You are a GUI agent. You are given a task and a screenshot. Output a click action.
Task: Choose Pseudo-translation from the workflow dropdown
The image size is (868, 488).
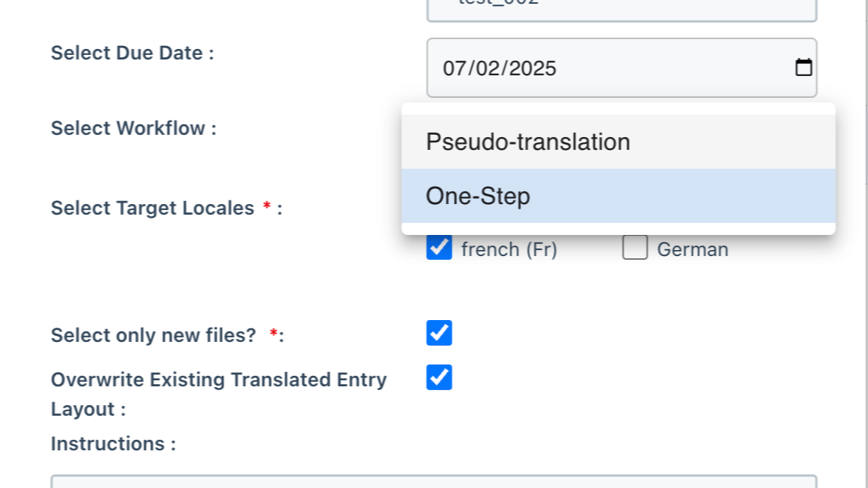527,142
